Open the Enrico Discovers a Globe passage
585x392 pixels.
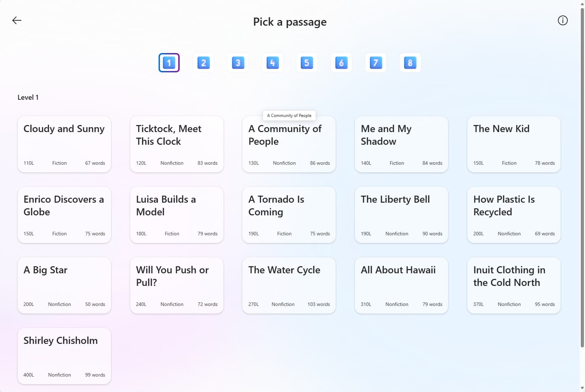pyautogui.click(x=64, y=215)
